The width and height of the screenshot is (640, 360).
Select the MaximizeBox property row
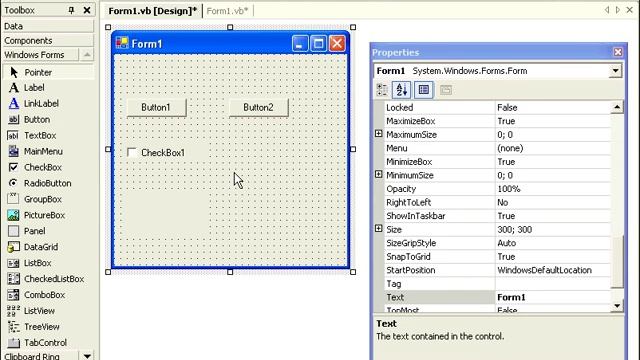(x=498, y=121)
